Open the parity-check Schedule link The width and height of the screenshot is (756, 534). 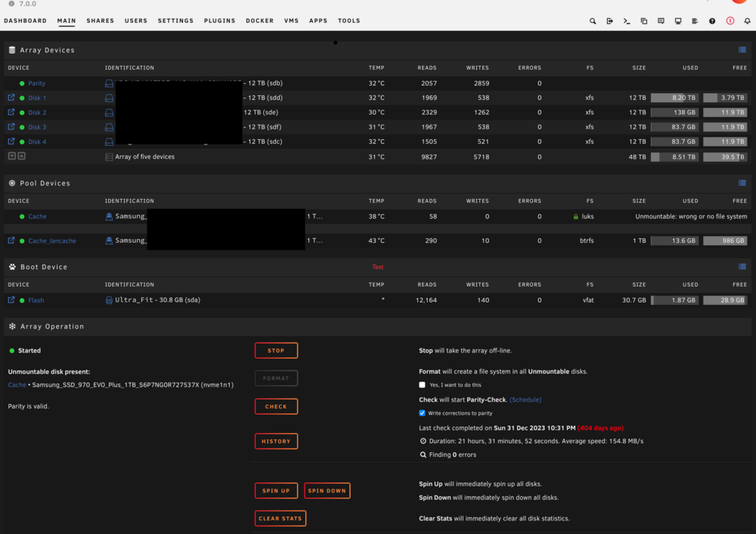coord(525,399)
